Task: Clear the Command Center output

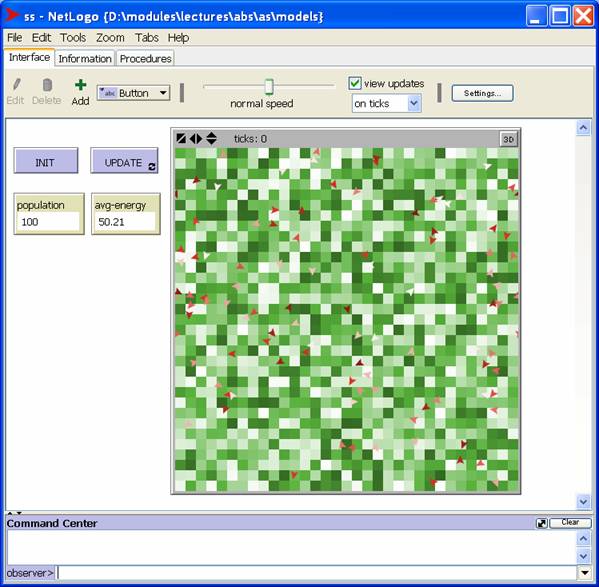Action: [570, 523]
